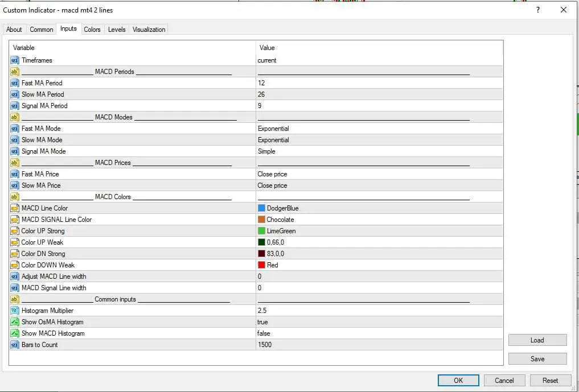Click the string icon beside MACD Periods
The width and height of the screenshot is (579, 392).
(14, 72)
